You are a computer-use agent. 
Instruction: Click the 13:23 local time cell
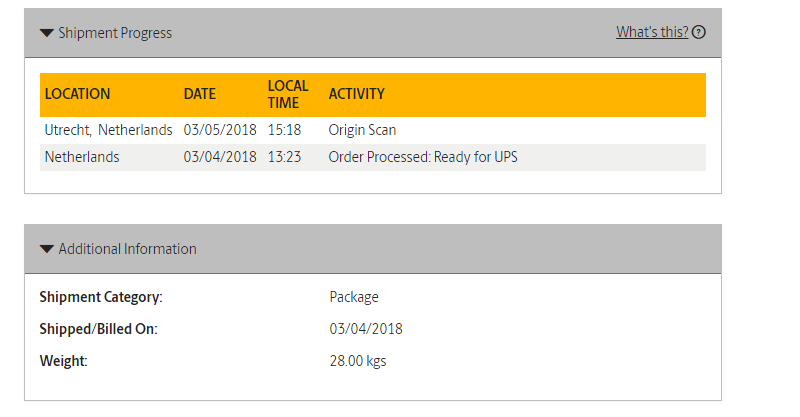click(284, 157)
